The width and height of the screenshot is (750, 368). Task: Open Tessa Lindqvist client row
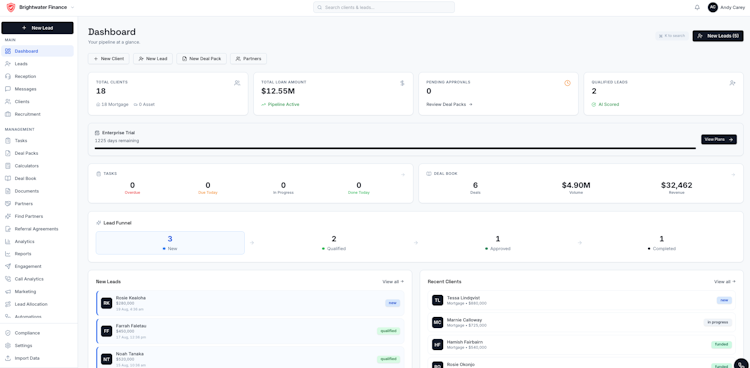(582, 300)
